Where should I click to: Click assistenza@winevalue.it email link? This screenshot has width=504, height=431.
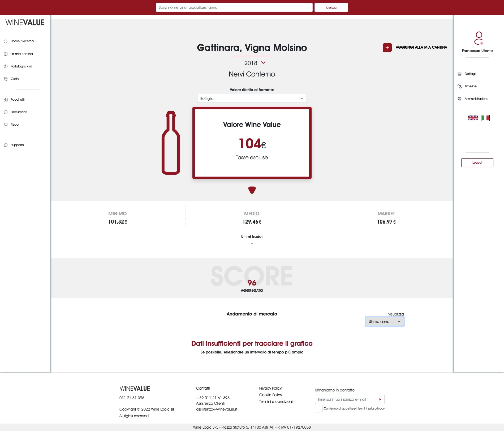(216, 409)
